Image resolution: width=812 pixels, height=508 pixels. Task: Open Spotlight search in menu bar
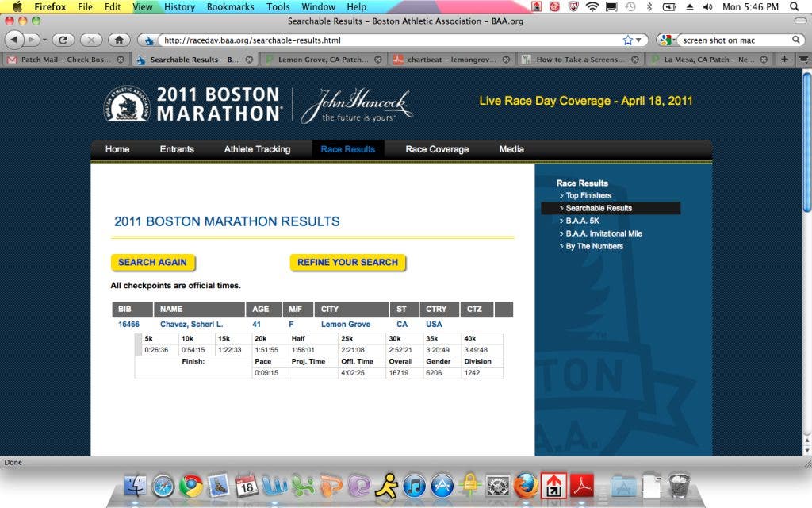point(795,6)
